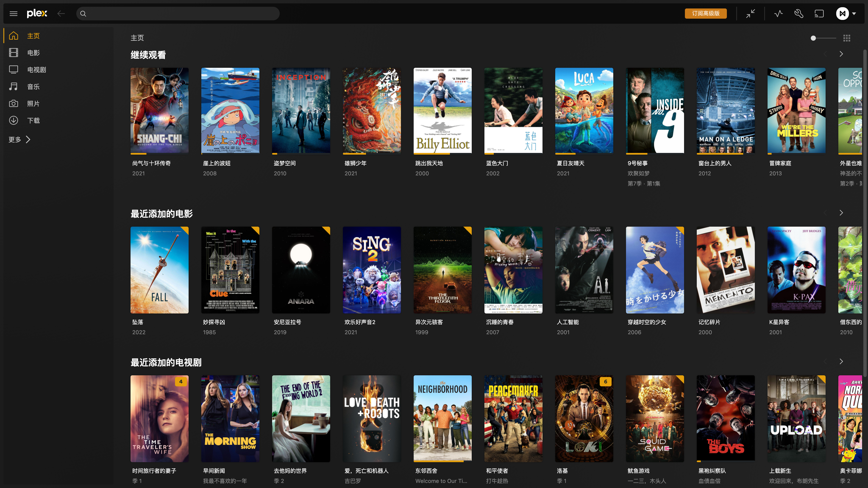Expand the 更多 sidebar section

coord(19,139)
